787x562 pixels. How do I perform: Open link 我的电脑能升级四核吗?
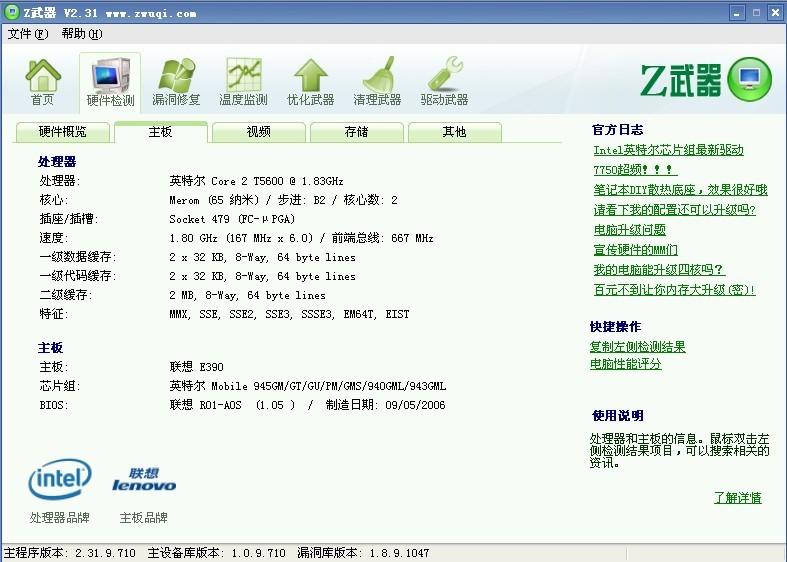click(659, 270)
